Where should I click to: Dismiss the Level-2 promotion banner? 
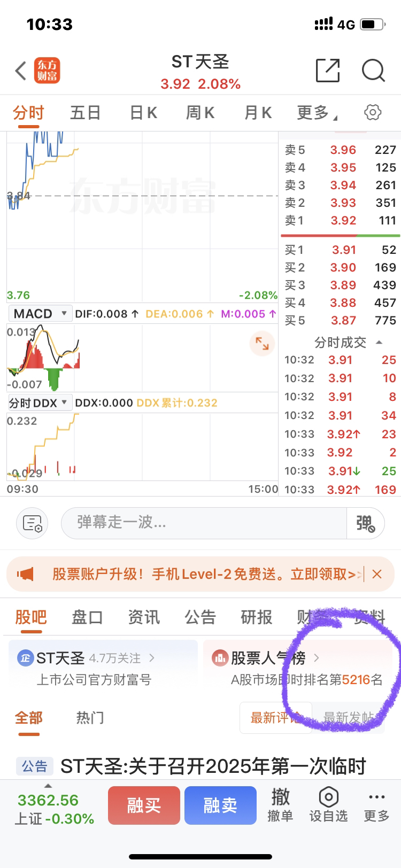(x=377, y=574)
